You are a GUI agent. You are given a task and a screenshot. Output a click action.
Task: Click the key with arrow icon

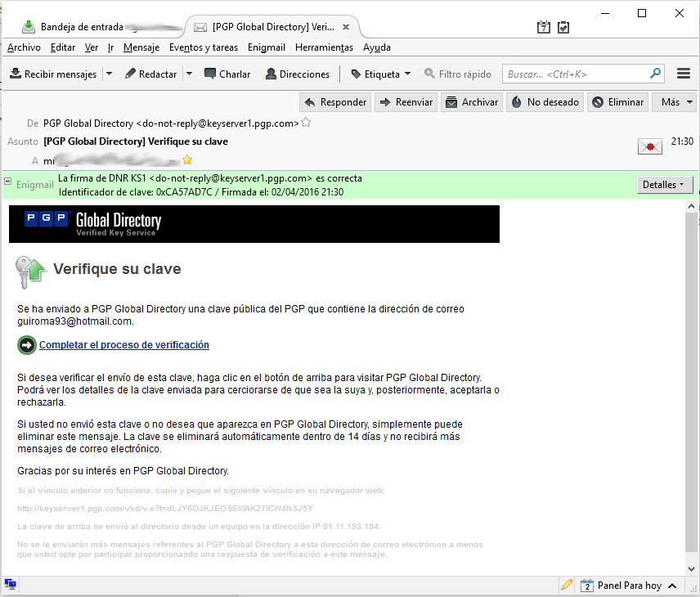[30, 272]
